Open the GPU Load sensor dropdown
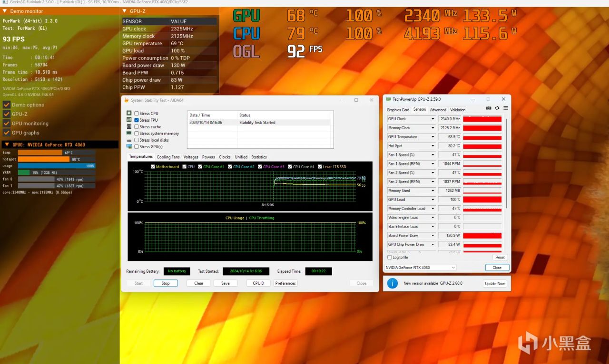609x364 pixels. [433, 200]
